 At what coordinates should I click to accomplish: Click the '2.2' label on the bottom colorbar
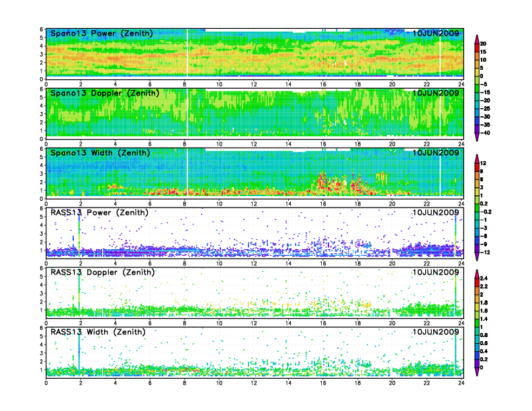click(x=484, y=287)
